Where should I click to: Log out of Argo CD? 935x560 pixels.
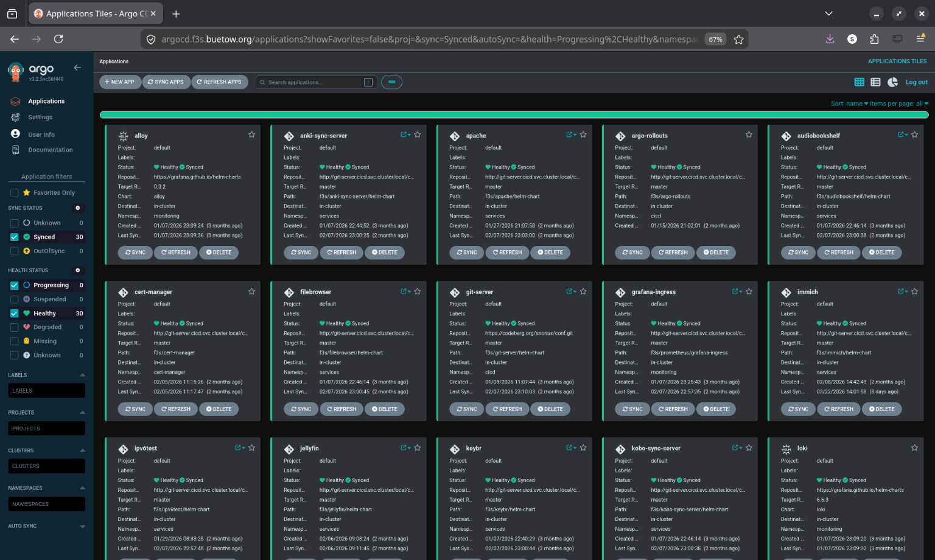[916, 82]
